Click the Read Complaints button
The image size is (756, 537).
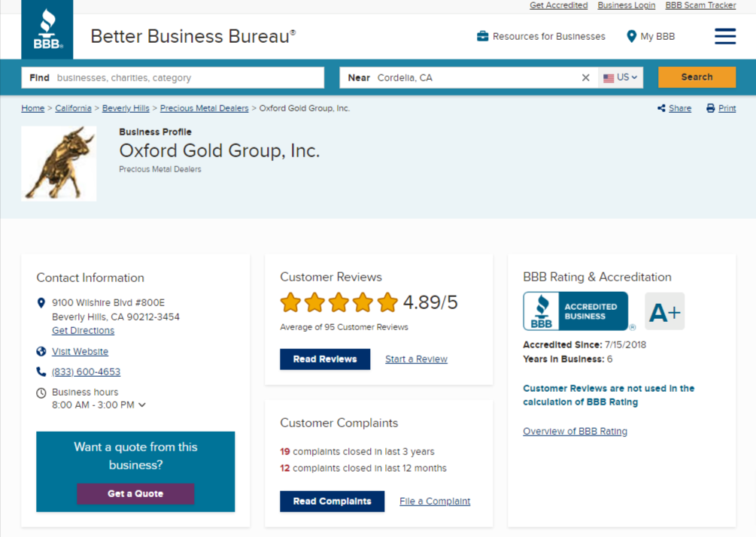(332, 502)
